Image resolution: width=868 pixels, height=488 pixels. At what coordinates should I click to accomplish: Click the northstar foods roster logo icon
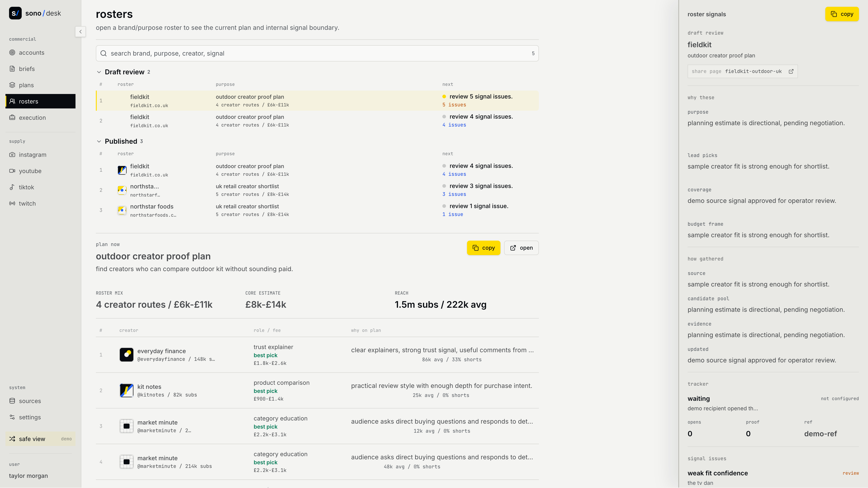click(x=122, y=210)
